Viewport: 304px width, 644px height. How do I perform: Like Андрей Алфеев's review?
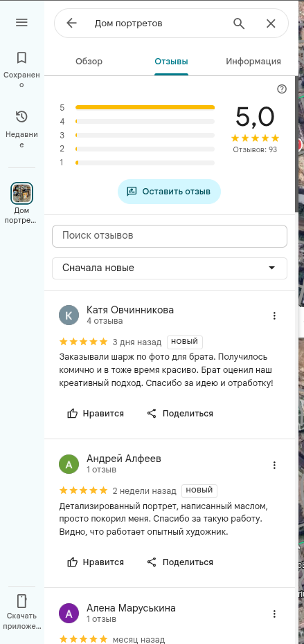click(96, 562)
